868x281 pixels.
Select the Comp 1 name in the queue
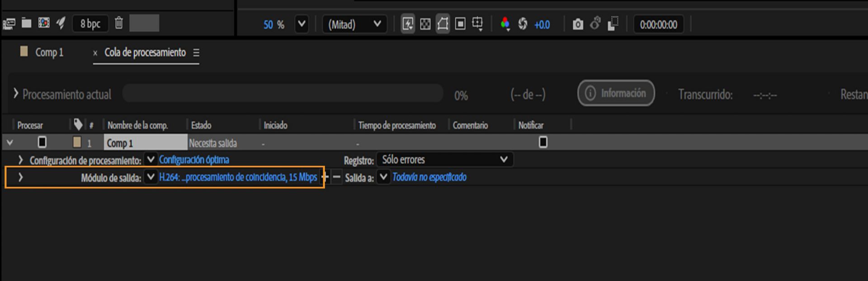tap(146, 143)
